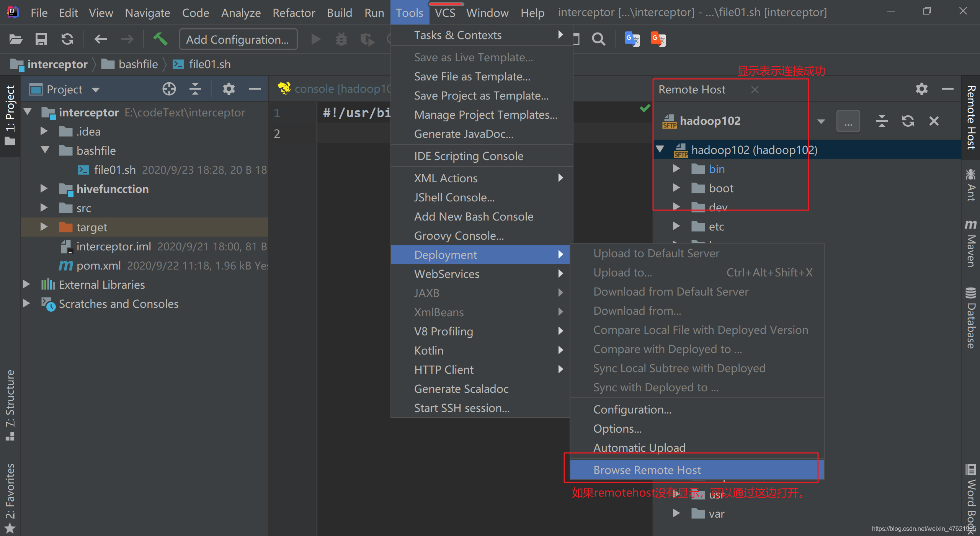Collapse the hadoop102 remote root node

[660, 149]
